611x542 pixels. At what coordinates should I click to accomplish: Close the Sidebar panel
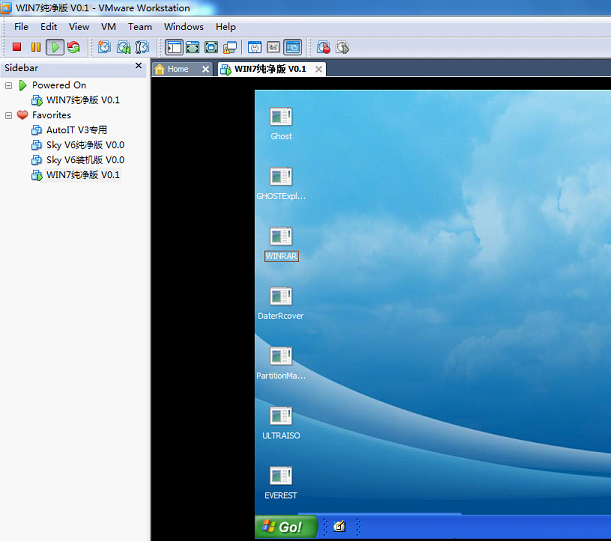click(138, 65)
